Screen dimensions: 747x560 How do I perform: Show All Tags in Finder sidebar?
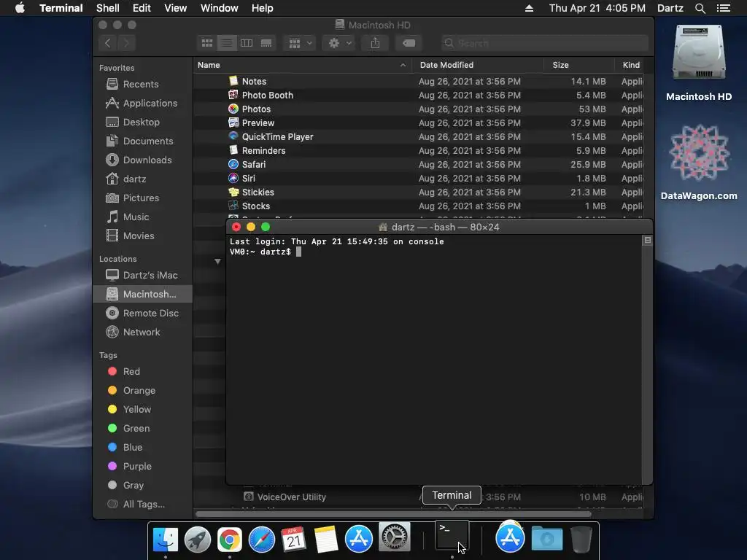coord(144,505)
